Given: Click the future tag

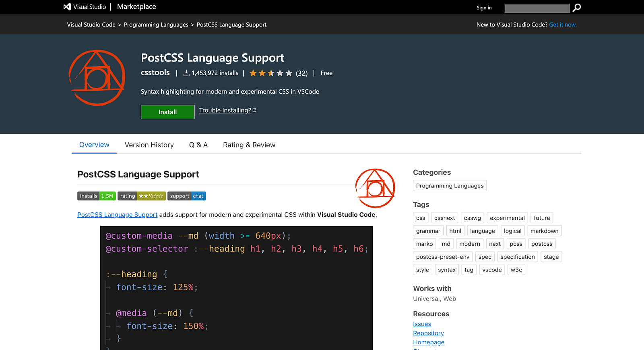Looking at the screenshot, I should 542,218.
